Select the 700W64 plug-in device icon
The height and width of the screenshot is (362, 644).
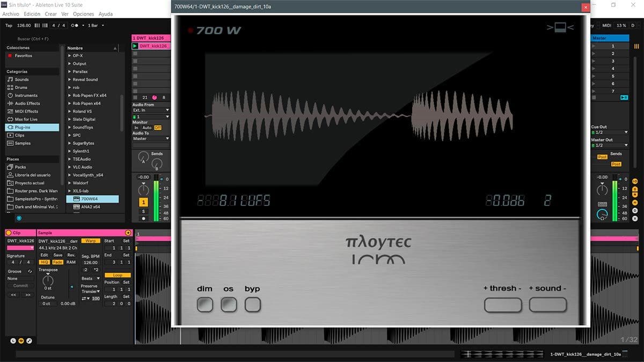click(76, 199)
